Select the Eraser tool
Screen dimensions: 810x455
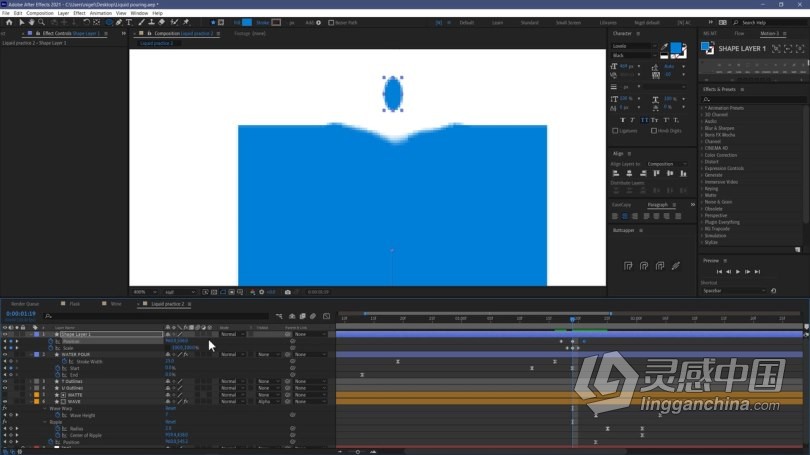tap(162, 22)
